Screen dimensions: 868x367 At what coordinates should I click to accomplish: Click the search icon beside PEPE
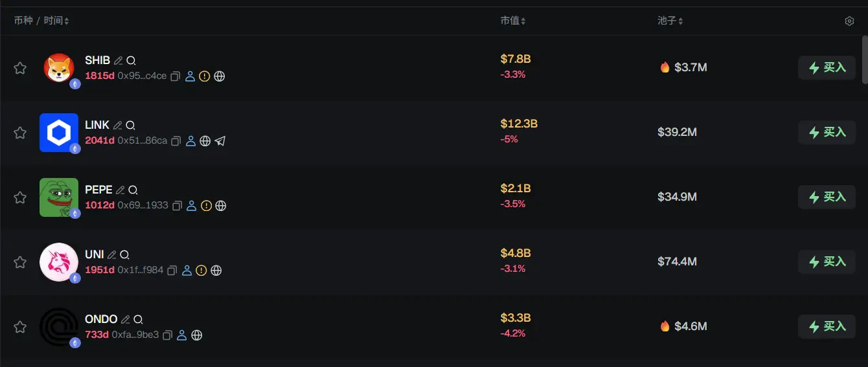point(133,190)
